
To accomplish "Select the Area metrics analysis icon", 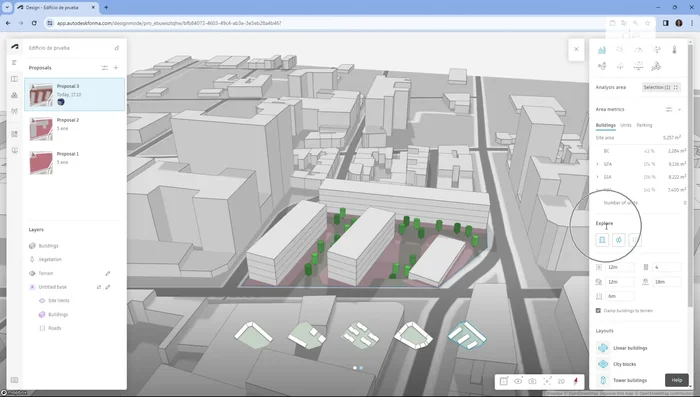I will tap(602, 50).
